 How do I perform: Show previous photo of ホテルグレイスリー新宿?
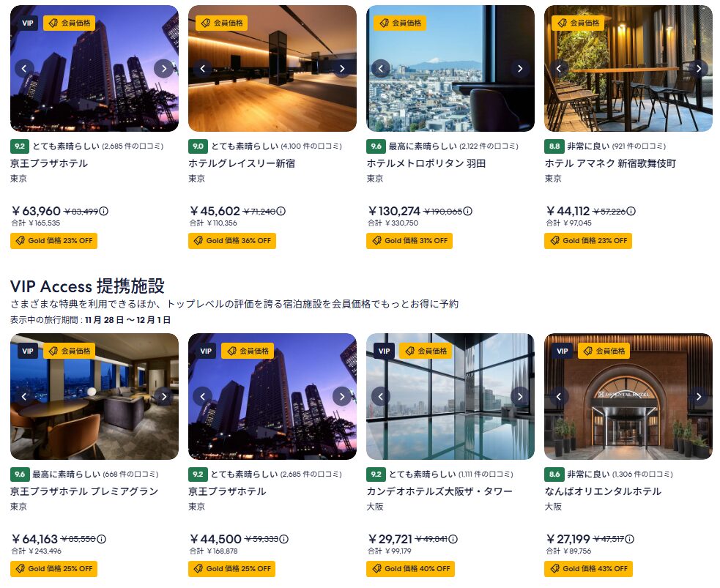point(202,69)
